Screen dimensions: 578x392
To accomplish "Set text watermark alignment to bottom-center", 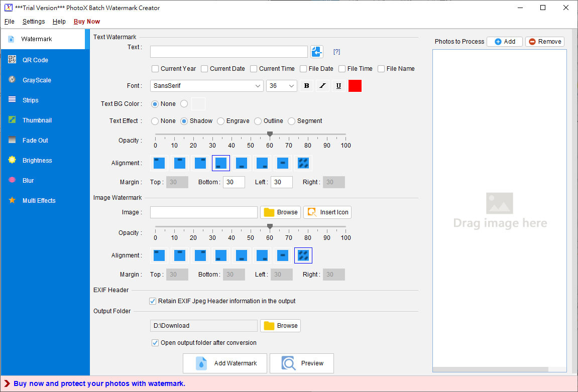I will 242,163.
